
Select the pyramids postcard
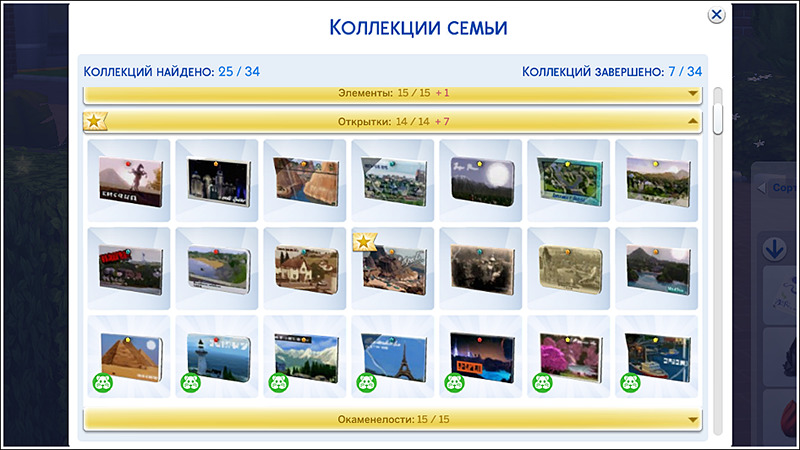tap(129, 356)
